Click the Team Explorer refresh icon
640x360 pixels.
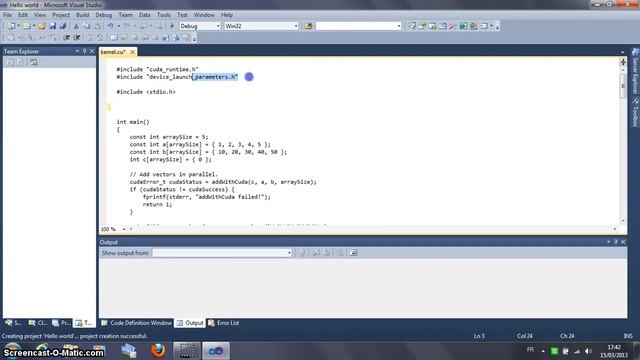point(10,62)
